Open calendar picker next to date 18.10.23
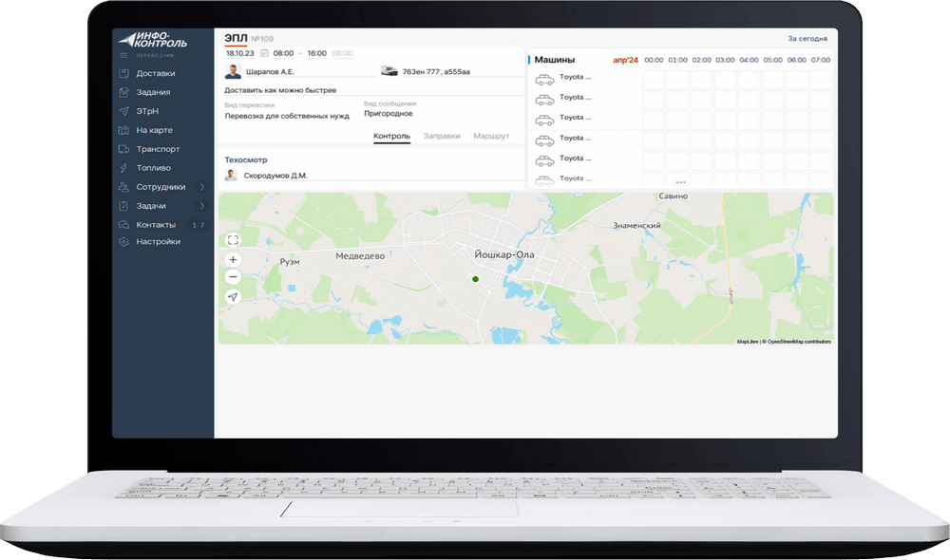The width and height of the screenshot is (950, 560). tap(264, 54)
